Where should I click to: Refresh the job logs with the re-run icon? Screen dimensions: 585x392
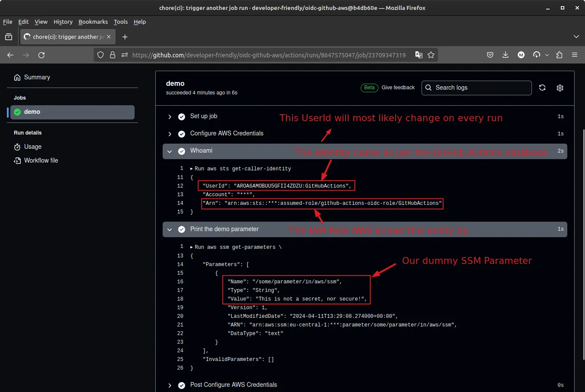(x=542, y=88)
